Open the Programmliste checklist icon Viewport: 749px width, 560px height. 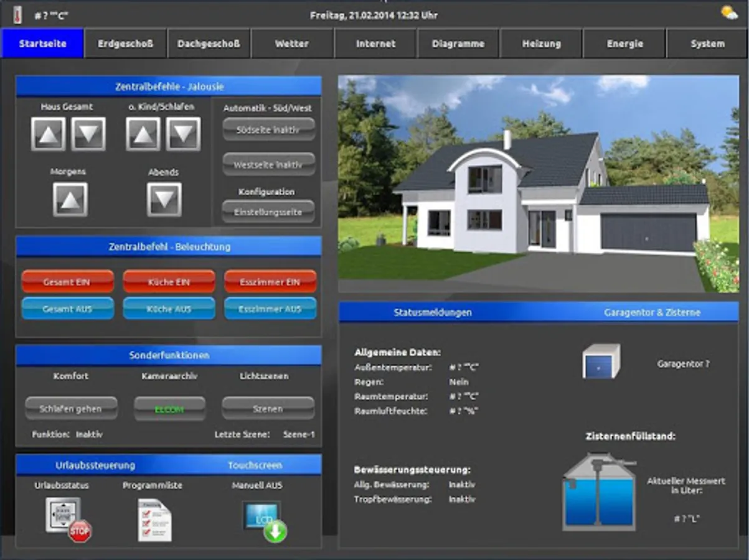click(x=154, y=520)
